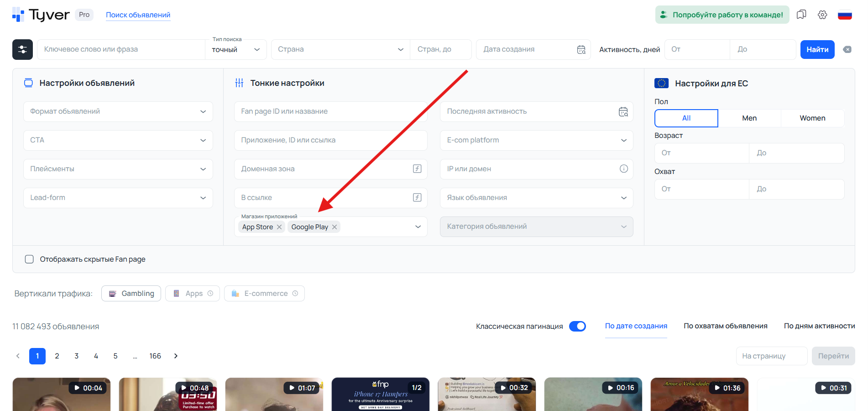Open settings with the gear icon
The image size is (868, 411).
[822, 14]
